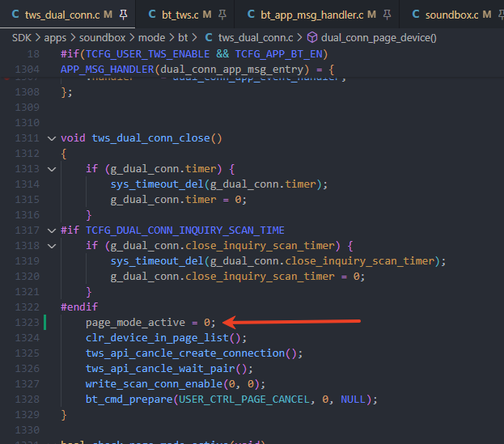Click on tws_dual_conn_close function name

[150, 138]
